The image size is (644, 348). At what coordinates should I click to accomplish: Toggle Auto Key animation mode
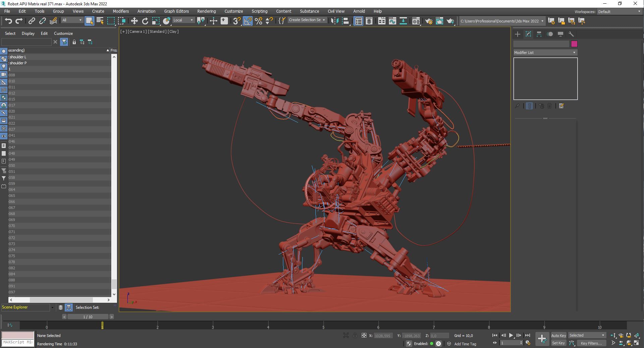point(558,335)
